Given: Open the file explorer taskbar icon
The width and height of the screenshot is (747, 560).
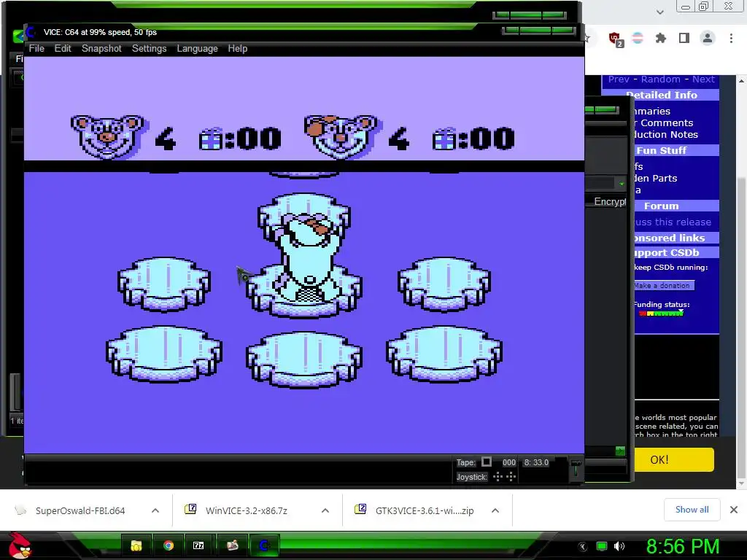Looking at the screenshot, I should [x=136, y=545].
